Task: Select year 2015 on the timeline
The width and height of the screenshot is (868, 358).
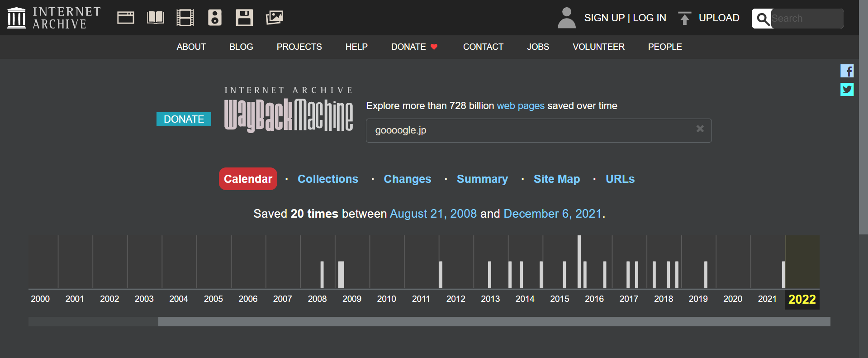Action: click(560, 299)
